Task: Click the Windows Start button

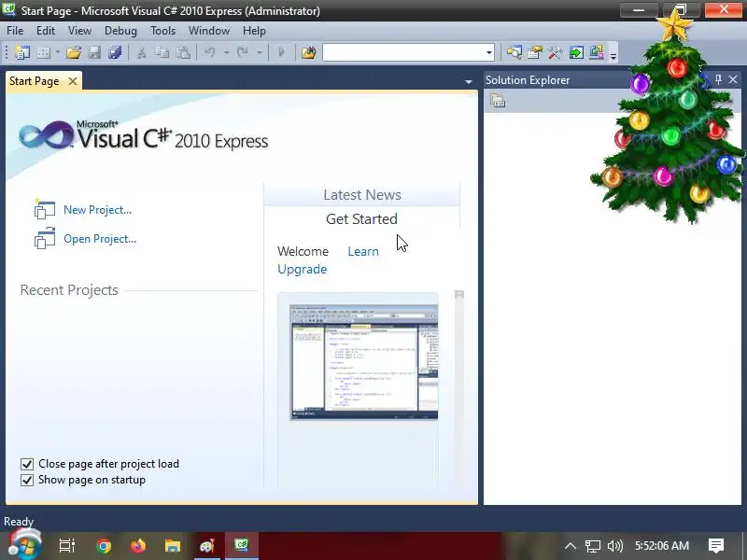Action: [x=24, y=545]
